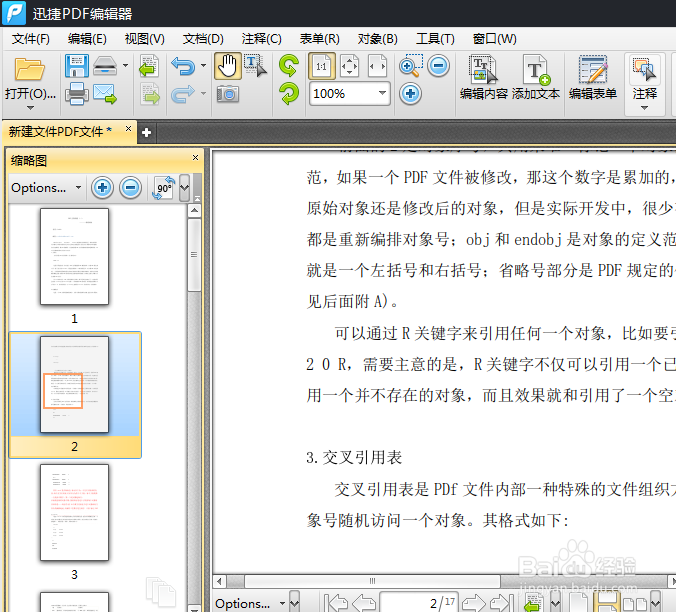This screenshot has height=612, width=676.
Task: Add a new tab with the plus button
Action: coord(146,132)
